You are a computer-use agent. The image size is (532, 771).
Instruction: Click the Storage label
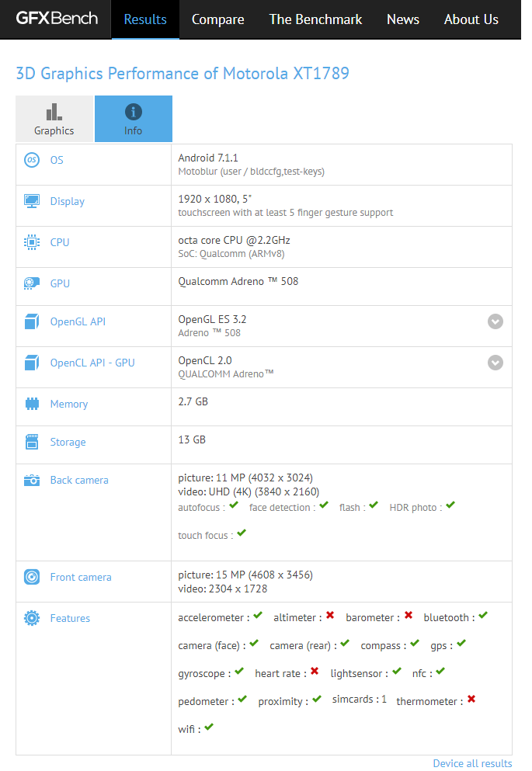(68, 442)
